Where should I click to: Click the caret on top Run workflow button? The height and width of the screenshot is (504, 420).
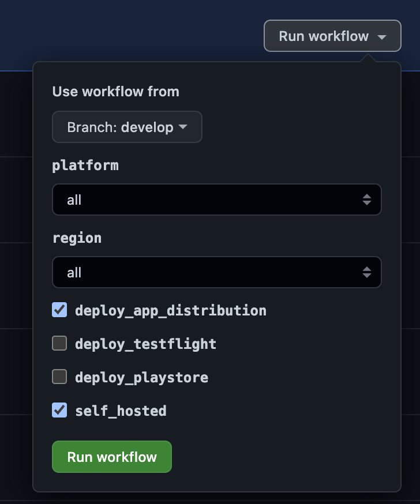tap(381, 37)
